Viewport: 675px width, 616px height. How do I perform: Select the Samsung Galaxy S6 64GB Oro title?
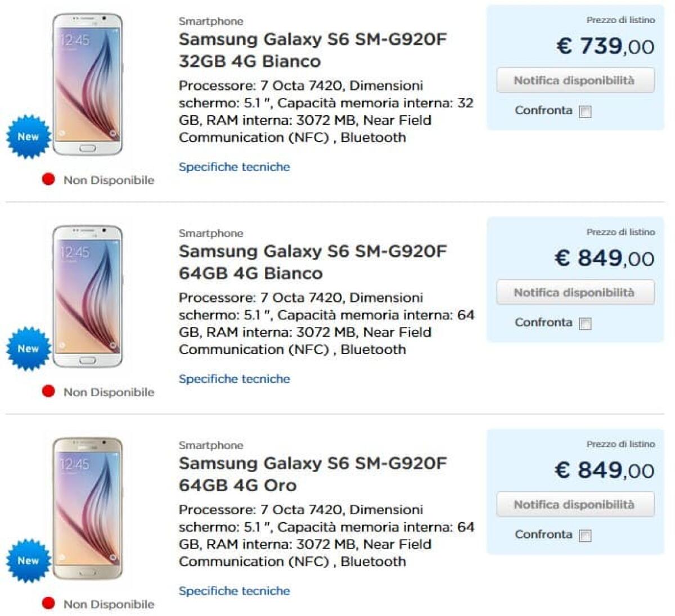[x=312, y=473]
